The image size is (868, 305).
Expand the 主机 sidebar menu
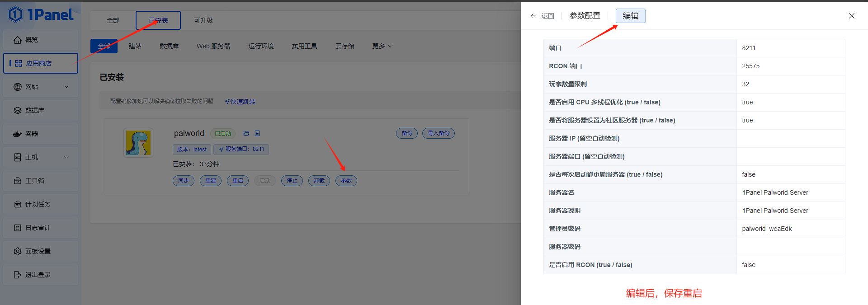point(41,157)
